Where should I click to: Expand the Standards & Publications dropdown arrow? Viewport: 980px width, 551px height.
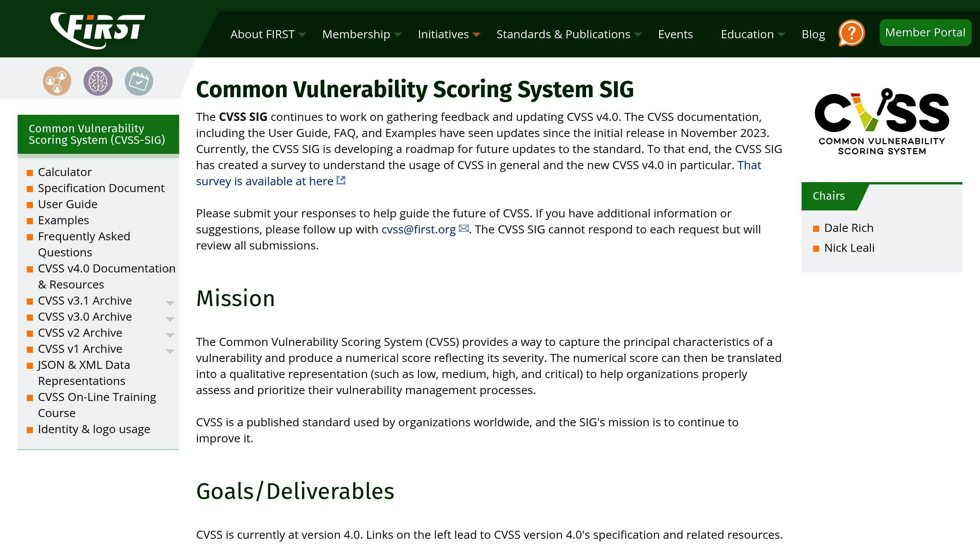(638, 35)
